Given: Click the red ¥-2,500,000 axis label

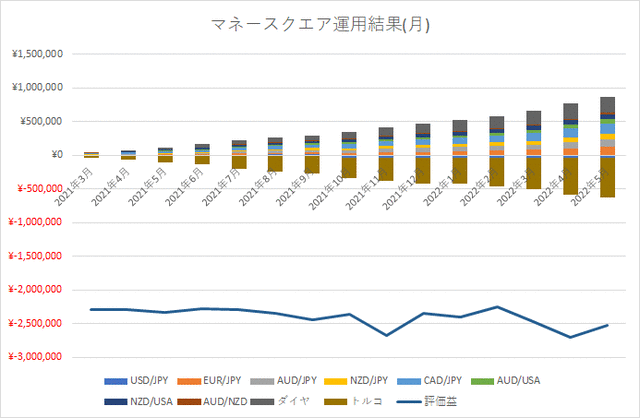Looking at the screenshot, I should click(36, 323).
